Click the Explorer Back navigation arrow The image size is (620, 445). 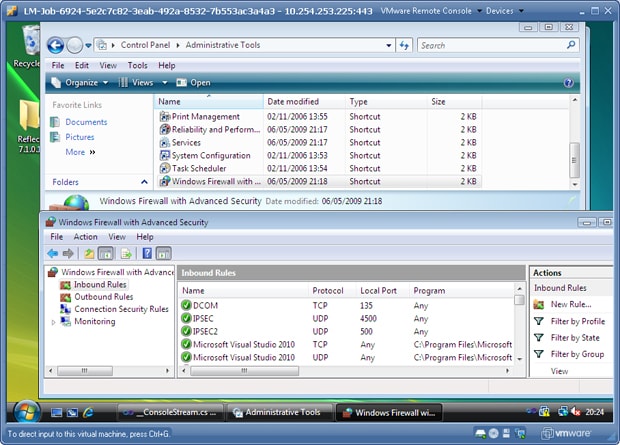(56, 45)
